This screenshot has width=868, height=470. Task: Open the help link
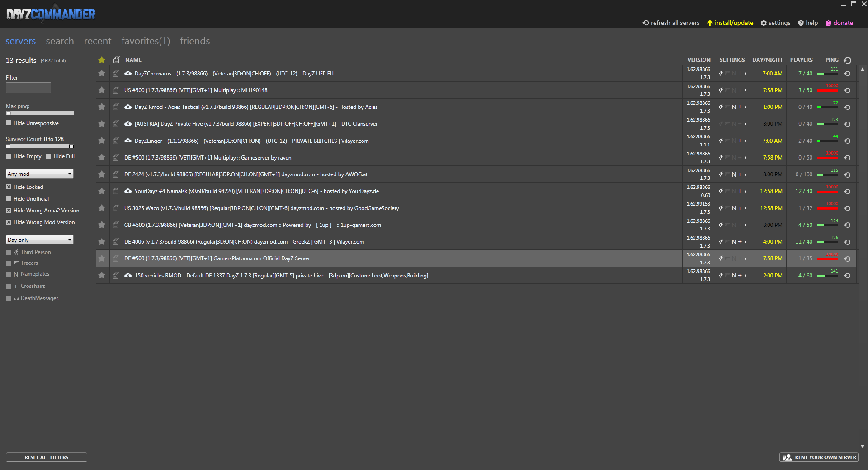pyautogui.click(x=808, y=23)
